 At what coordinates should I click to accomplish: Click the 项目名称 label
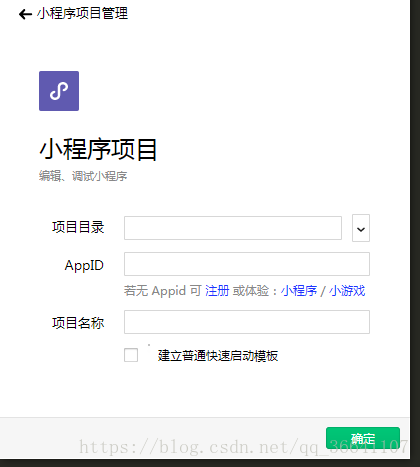(78, 323)
